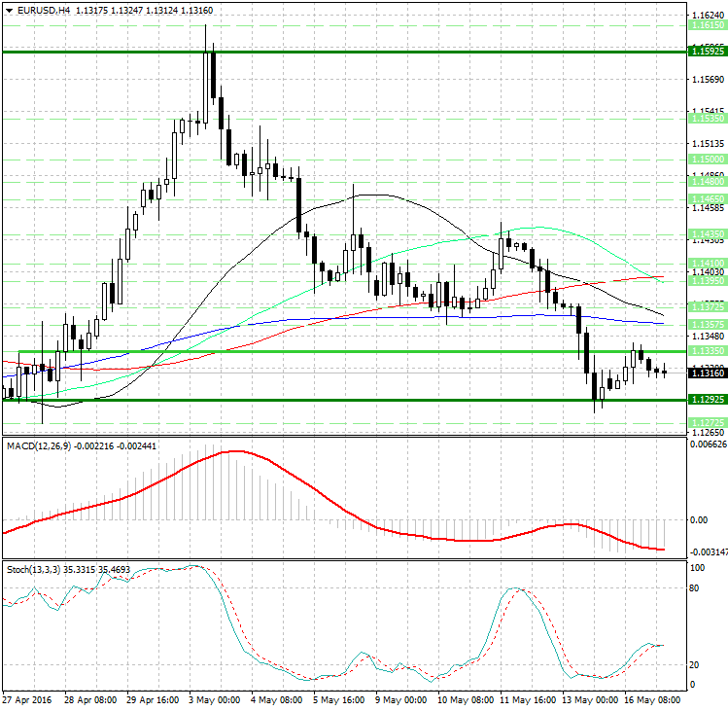
Task: Click the 10 May 08:00 time label
Action: [466, 700]
